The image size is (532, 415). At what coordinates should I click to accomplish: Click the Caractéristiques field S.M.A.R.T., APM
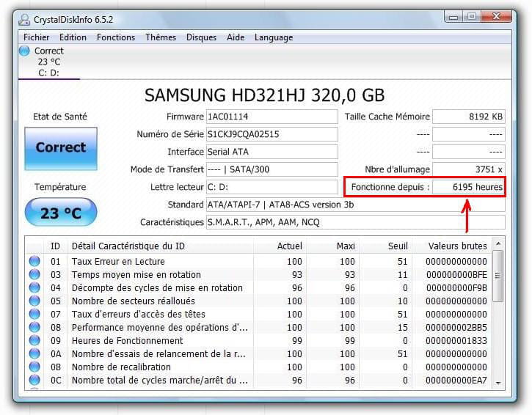pos(356,222)
